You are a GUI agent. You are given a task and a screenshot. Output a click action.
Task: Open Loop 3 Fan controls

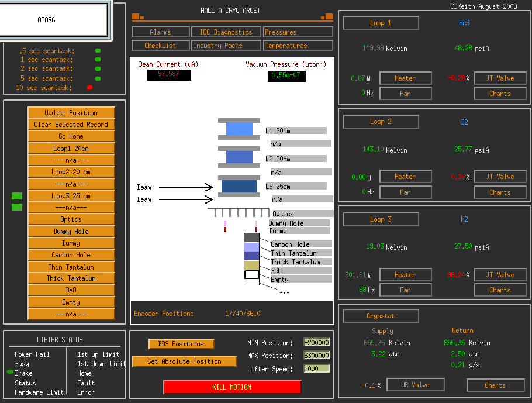tap(406, 290)
